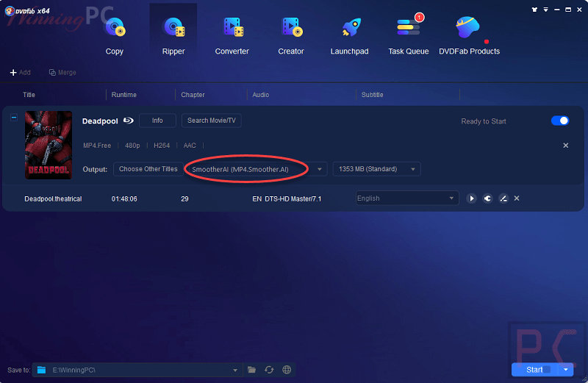The image size is (588, 383).
Task: Click the skin (shirt) icon in title bar
Action: point(534,10)
